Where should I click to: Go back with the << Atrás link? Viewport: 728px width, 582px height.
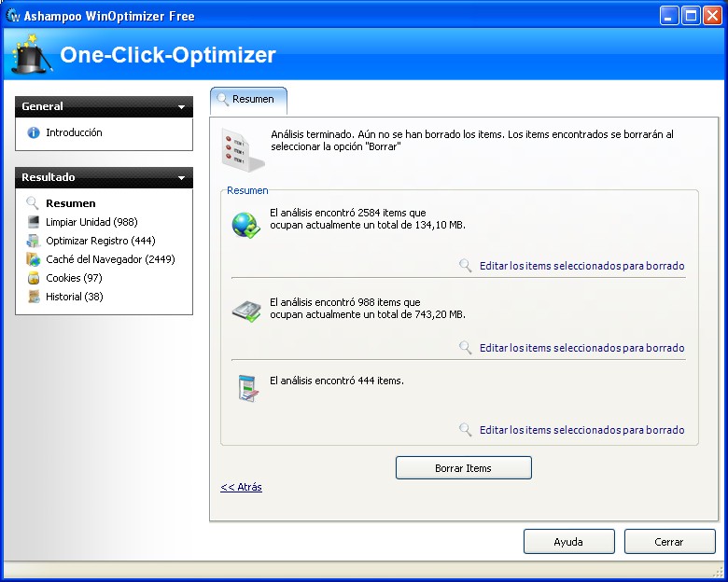point(241,487)
